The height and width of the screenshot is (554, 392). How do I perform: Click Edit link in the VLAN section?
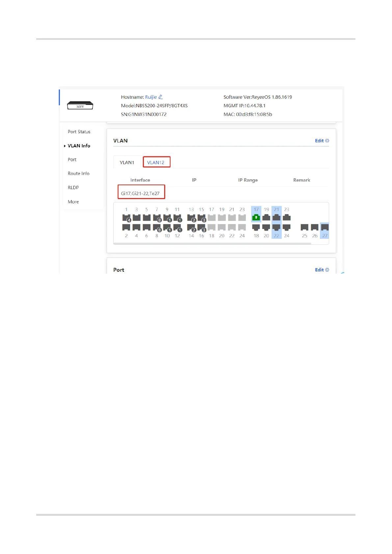click(322, 141)
